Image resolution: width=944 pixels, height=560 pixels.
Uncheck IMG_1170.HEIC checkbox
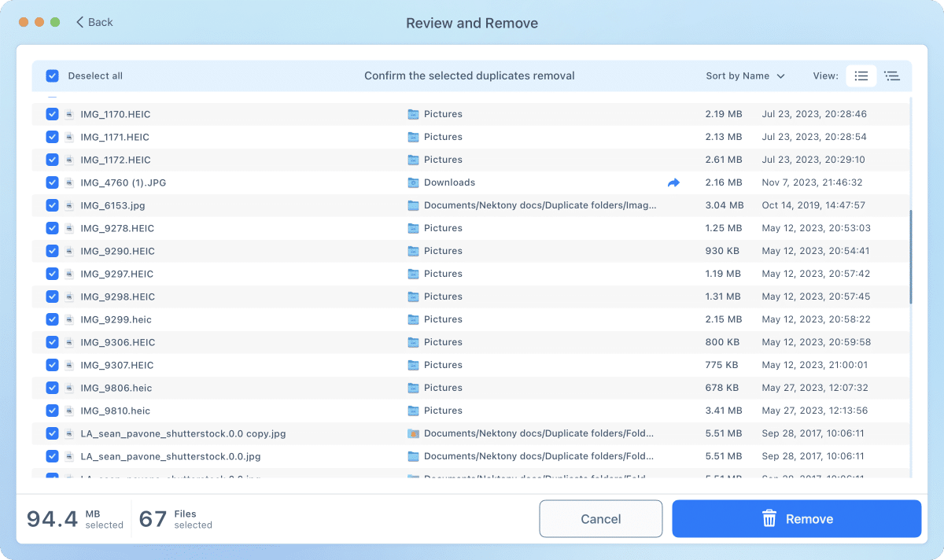point(53,114)
